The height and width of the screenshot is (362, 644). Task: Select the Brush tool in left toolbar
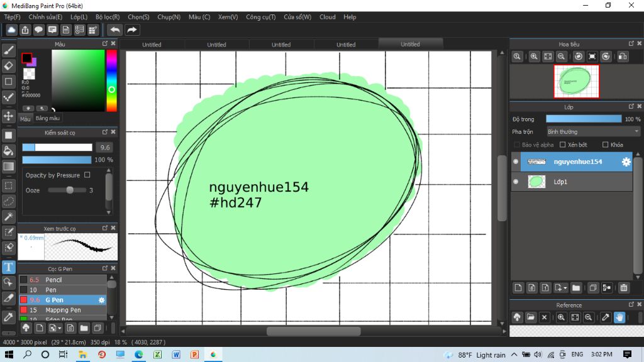[x=8, y=50]
